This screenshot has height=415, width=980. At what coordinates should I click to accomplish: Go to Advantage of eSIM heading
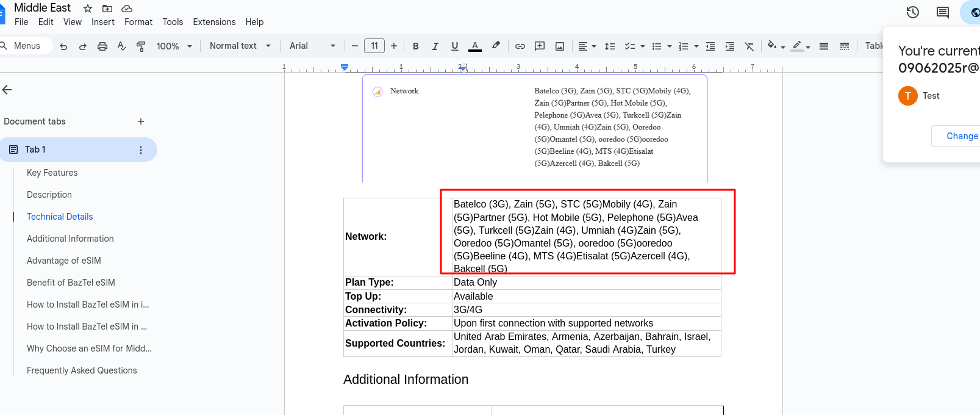pyautogui.click(x=64, y=261)
